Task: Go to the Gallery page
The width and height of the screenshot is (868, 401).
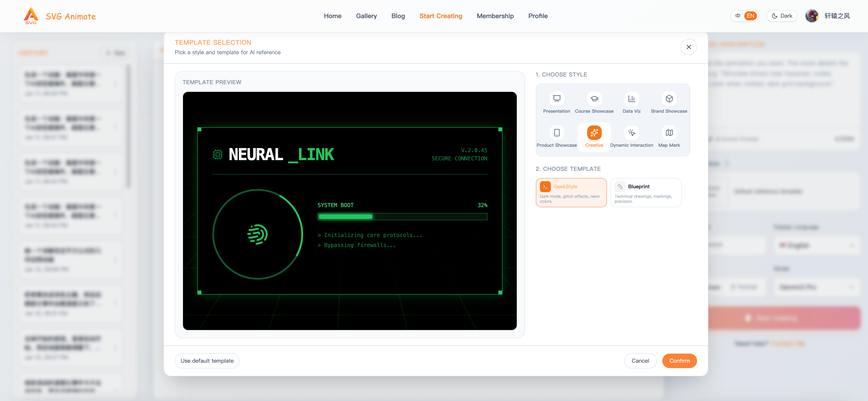Action: click(x=366, y=16)
